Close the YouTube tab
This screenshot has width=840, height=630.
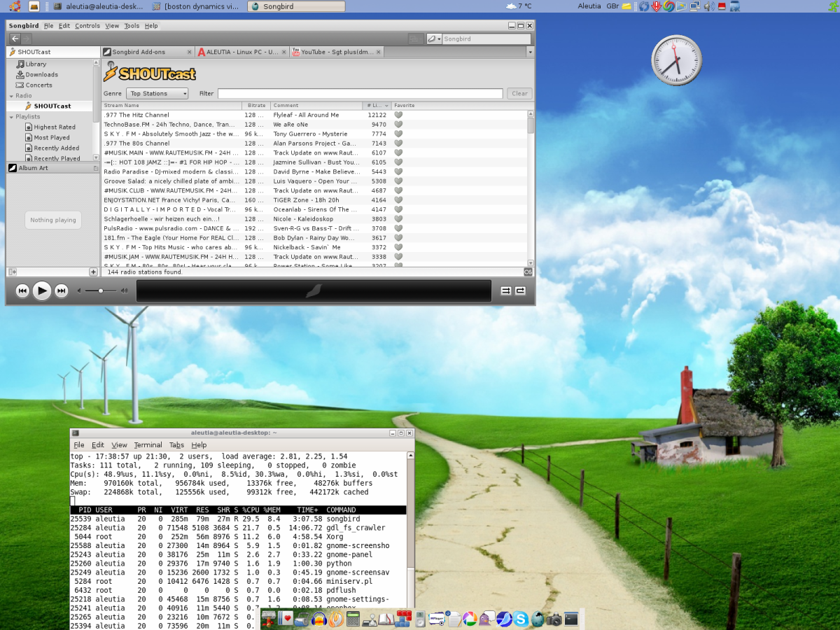[379, 52]
